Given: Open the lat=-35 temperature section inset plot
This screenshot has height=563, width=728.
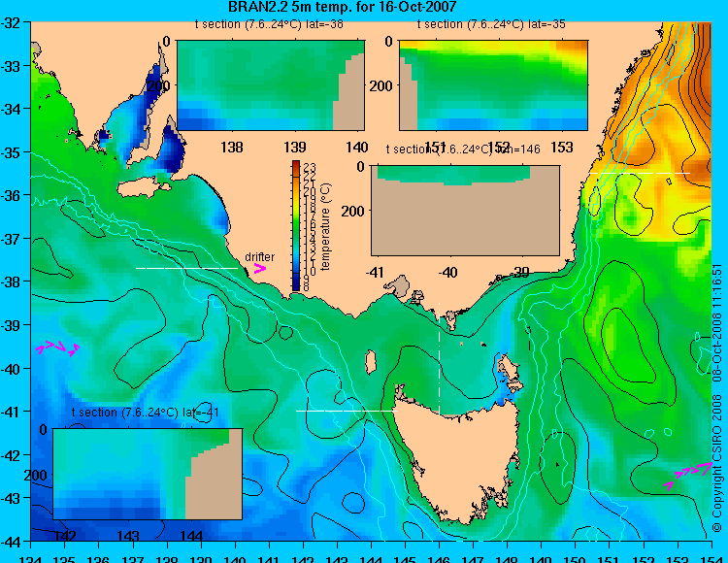Looking at the screenshot, I should [493, 85].
